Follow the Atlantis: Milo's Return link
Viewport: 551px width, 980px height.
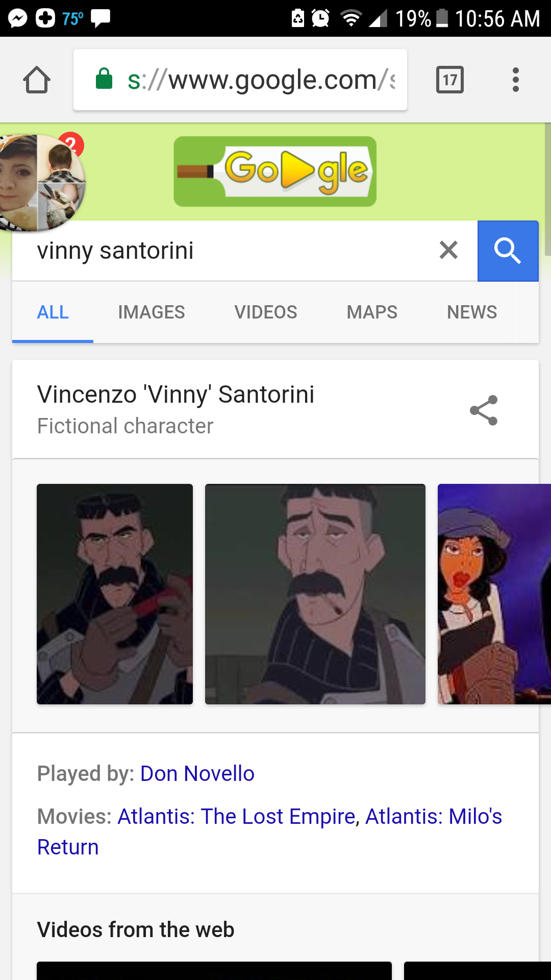[x=434, y=817]
